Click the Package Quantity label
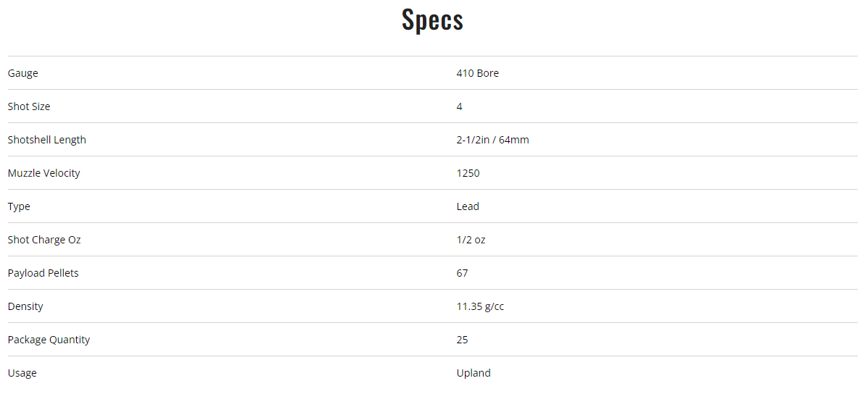The image size is (868, 394). tap(49, 340)
